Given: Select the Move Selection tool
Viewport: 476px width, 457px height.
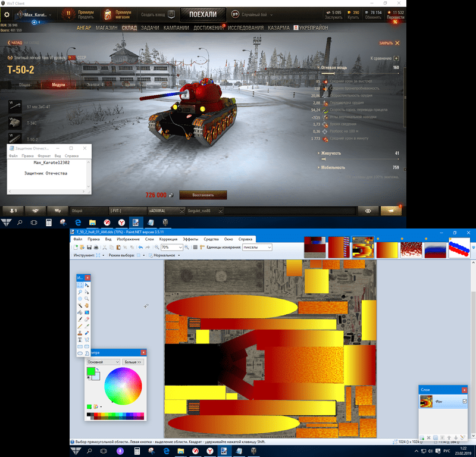Looking at the screenshot, I should coord(87,292).
